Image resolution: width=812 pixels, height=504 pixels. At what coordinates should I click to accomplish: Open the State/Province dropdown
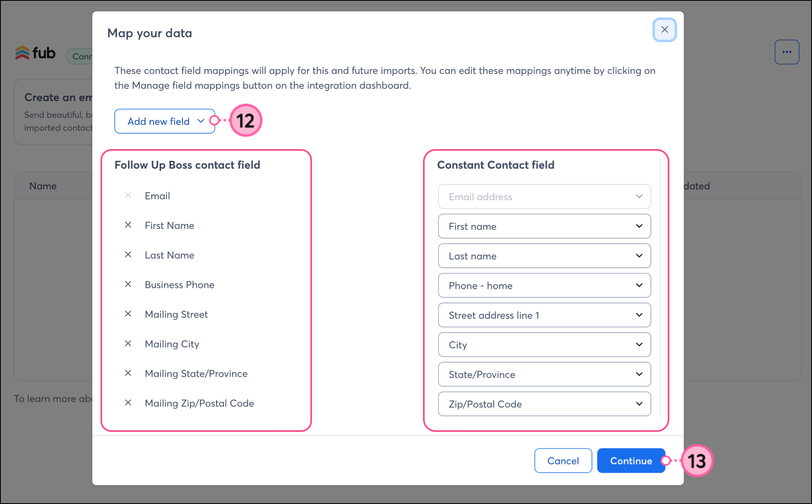[x=545, y=374]
